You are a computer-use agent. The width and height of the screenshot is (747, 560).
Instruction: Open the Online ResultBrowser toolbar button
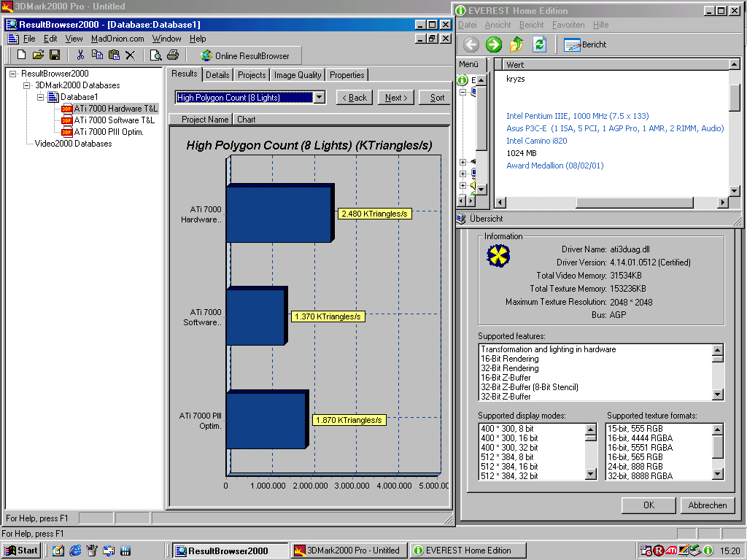245,55
